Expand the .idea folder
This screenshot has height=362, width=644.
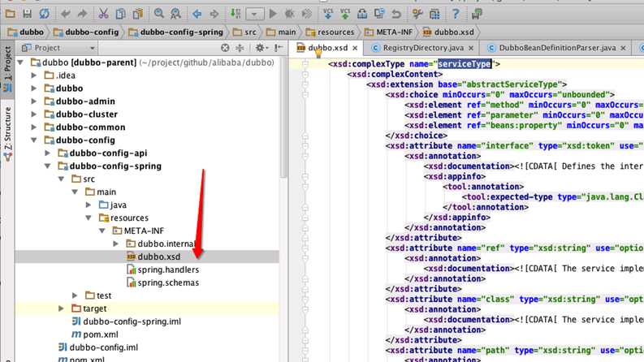pyautogui.click(x=34, y=75)
